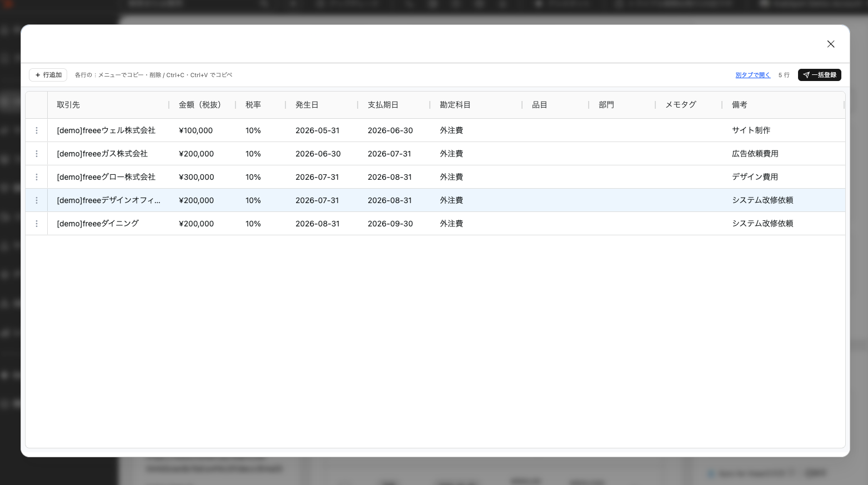Open row menu for freeeダイニング
The height and width of the screenshot is (485, 868).
(x=37, y=224)
